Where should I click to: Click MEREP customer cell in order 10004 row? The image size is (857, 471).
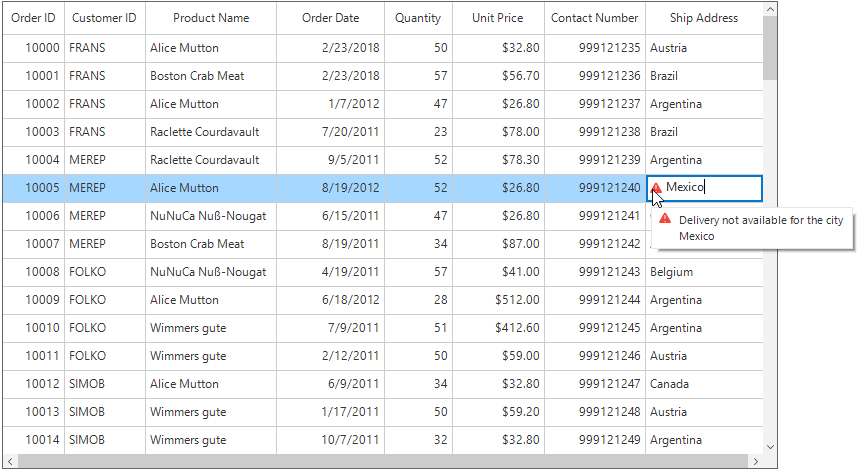[x=105, y=160]
